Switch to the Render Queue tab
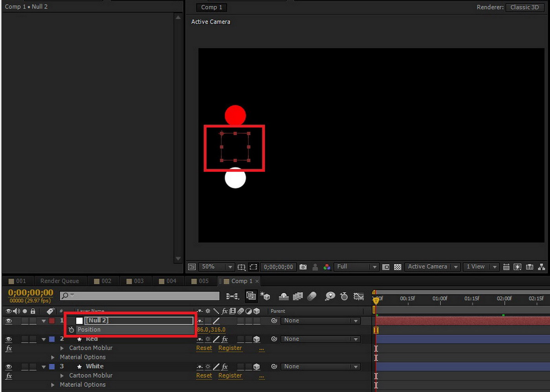Image resolution: width=550 pixels, height=392 pixels. pyautogui.click(x=59, y=281)
